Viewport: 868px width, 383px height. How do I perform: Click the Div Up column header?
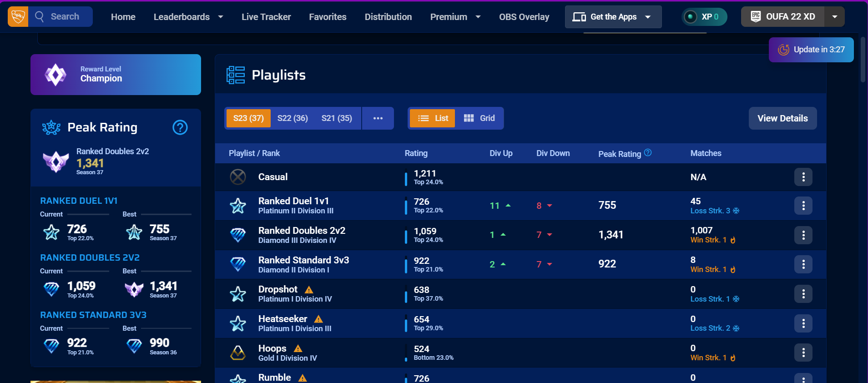[x=501, y=153]
